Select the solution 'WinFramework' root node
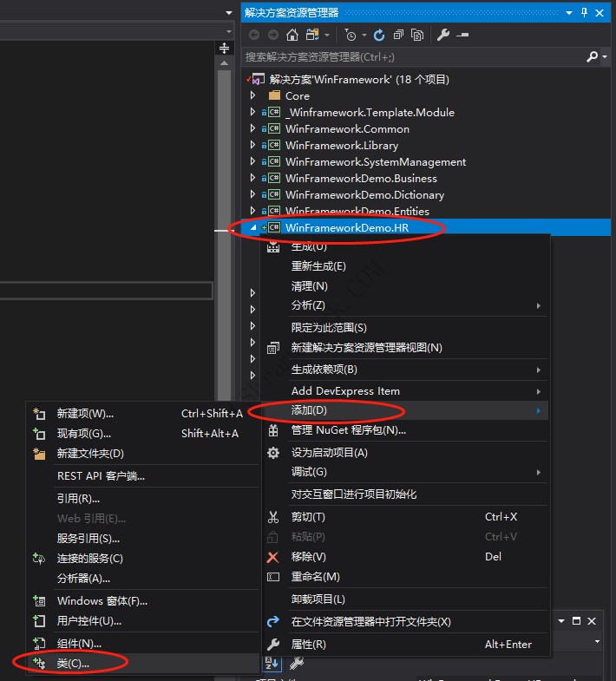Viewport: 616px width, 681px height. (x=359, y=80)
